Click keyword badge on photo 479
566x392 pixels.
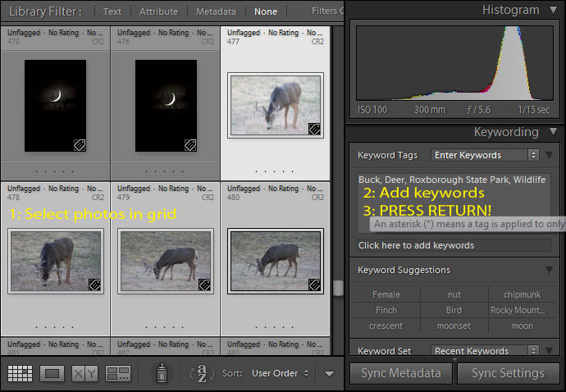205,285
